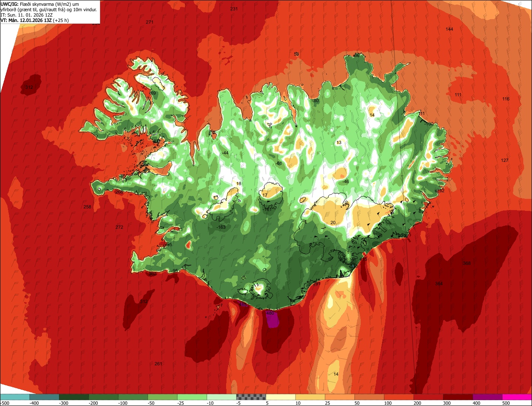Click the '-100' flux value on land
This screenshot has width=532, height=406.
click(x=429, y=124)
